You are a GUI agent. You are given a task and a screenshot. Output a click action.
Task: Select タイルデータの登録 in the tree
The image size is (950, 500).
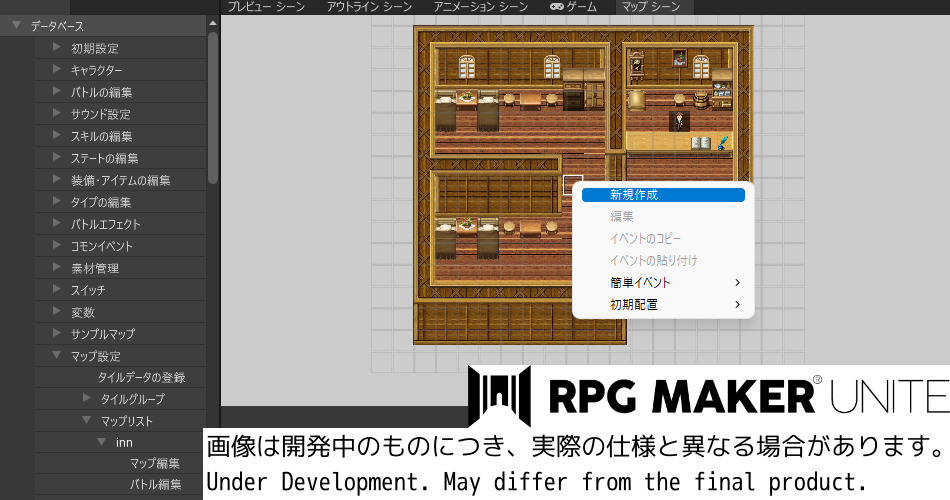[x=141, y=378]
